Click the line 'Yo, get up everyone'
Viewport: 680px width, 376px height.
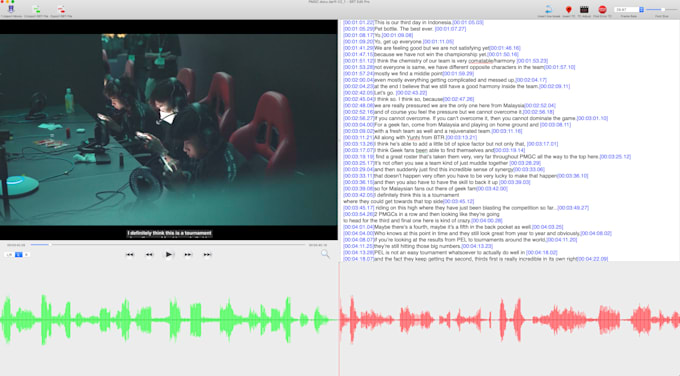point(398,42)
